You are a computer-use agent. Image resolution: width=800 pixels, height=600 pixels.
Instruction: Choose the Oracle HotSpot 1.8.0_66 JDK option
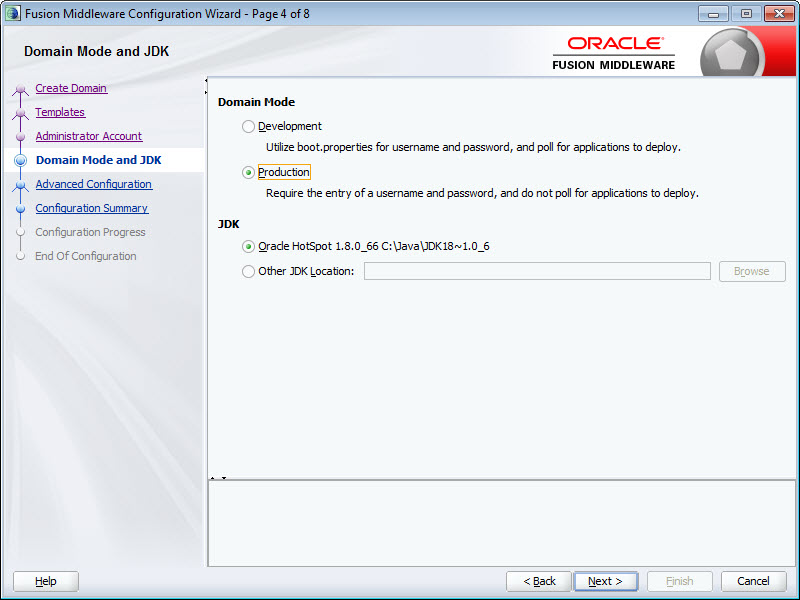pyautogui.click(x=248, y=246)
